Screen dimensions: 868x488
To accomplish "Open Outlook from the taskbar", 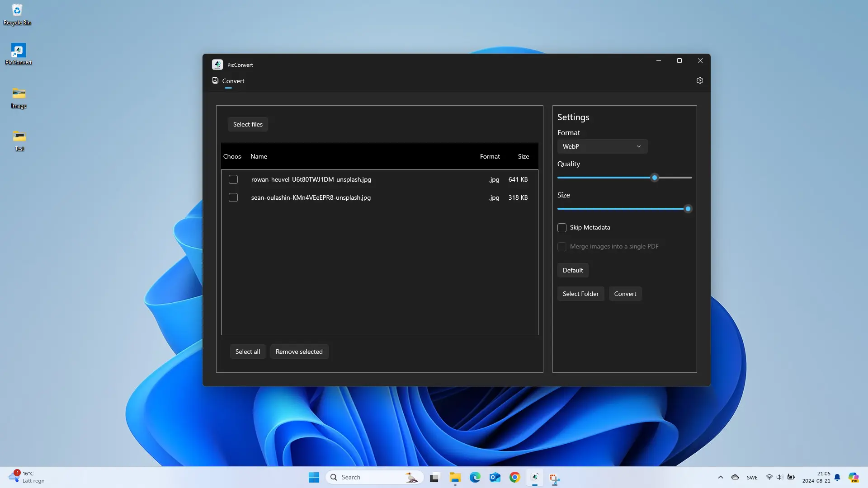I will [x=495, y=477].
